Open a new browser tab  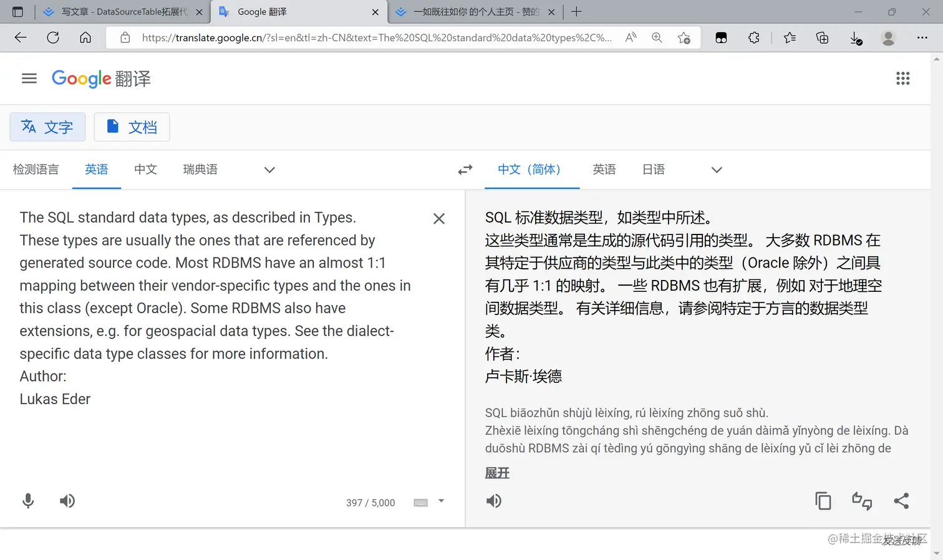click(576, 12)
